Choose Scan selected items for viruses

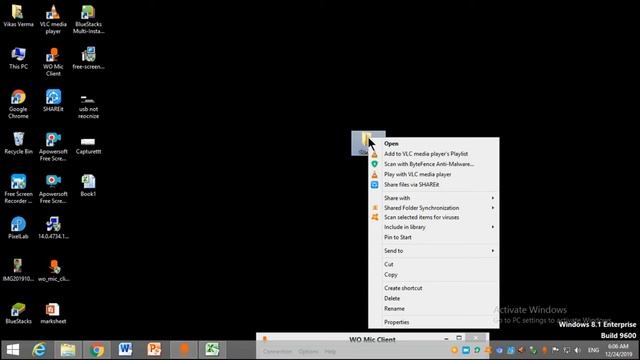[x=433, y=217]
